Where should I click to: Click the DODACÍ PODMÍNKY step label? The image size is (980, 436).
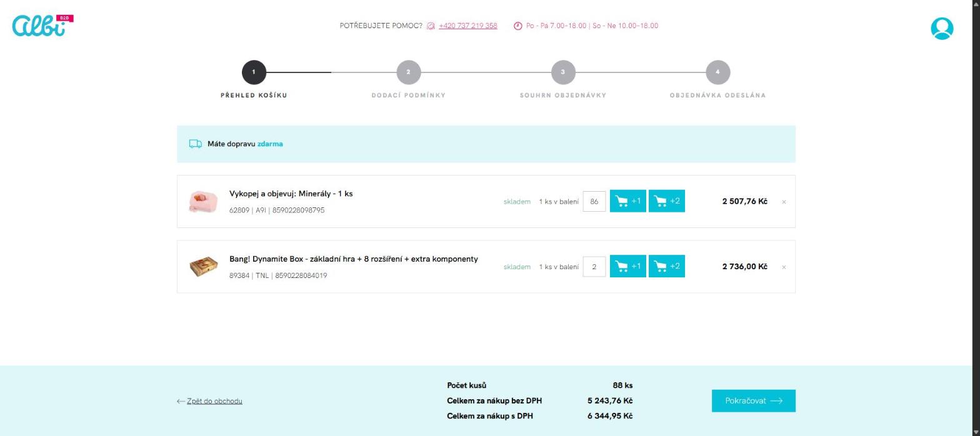point(408,96)
